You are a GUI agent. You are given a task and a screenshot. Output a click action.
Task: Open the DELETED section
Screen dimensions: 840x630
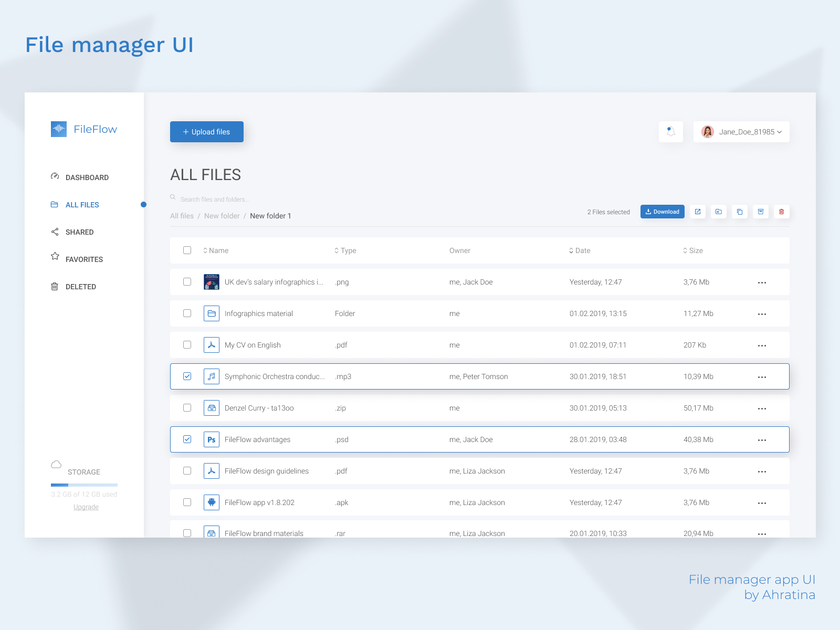tap(81, 286)
